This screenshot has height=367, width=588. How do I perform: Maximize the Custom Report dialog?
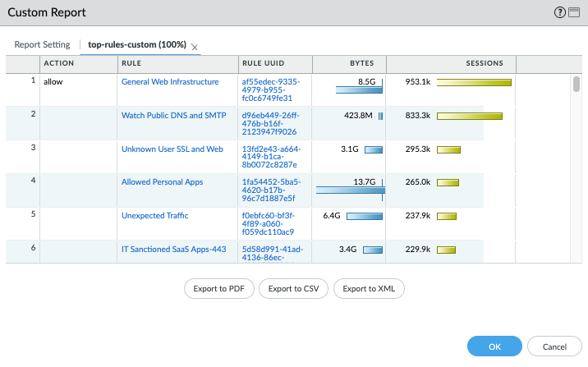tap(574, 12)
